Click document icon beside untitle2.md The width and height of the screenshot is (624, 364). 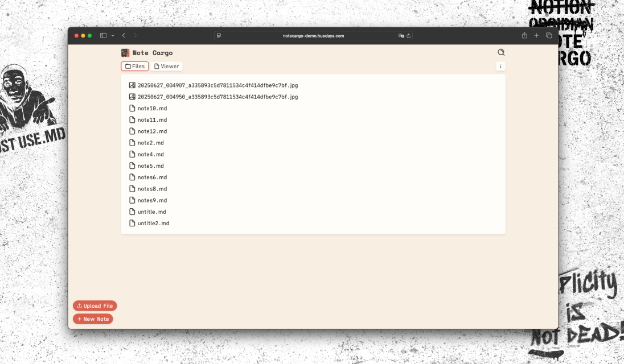pos(132,224)
